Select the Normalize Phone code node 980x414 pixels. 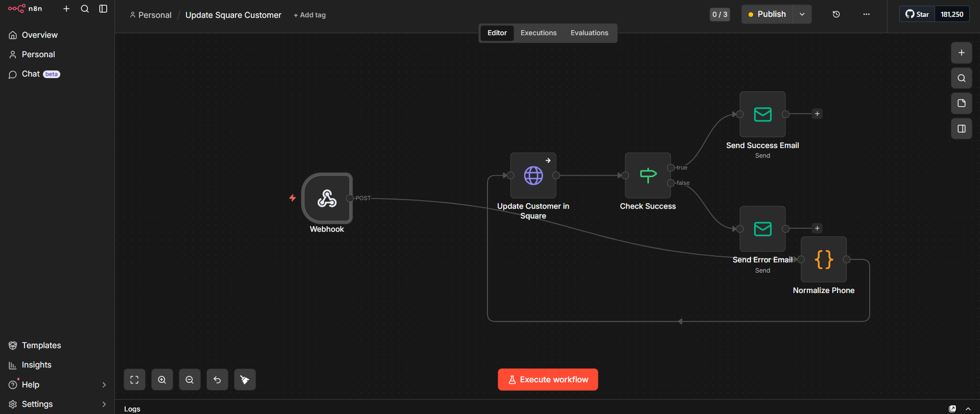824,259
